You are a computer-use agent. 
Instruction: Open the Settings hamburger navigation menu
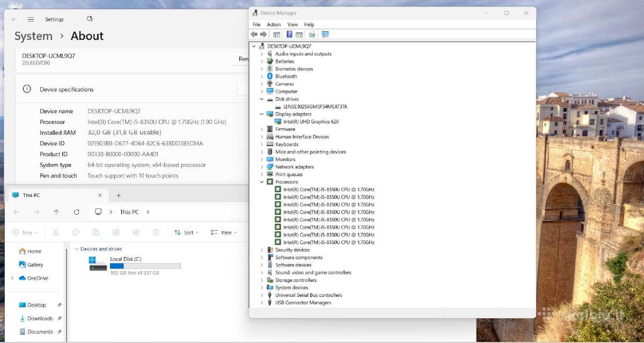tap(31, 19)
